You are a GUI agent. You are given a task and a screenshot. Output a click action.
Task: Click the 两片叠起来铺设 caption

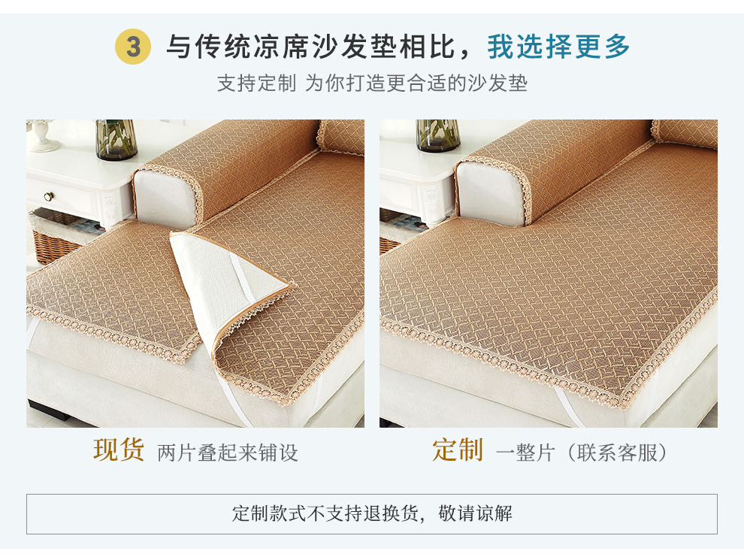[x=227, y=453]
